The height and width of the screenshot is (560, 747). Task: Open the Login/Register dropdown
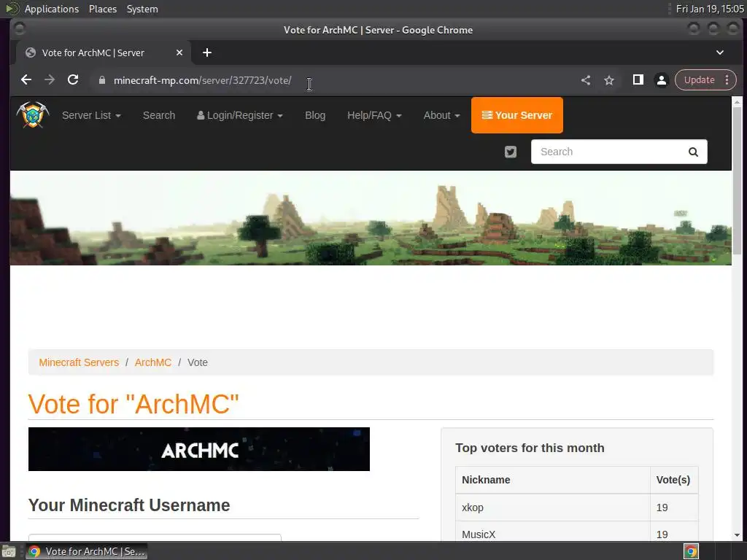pyautogui.click(x=239, y=115)
